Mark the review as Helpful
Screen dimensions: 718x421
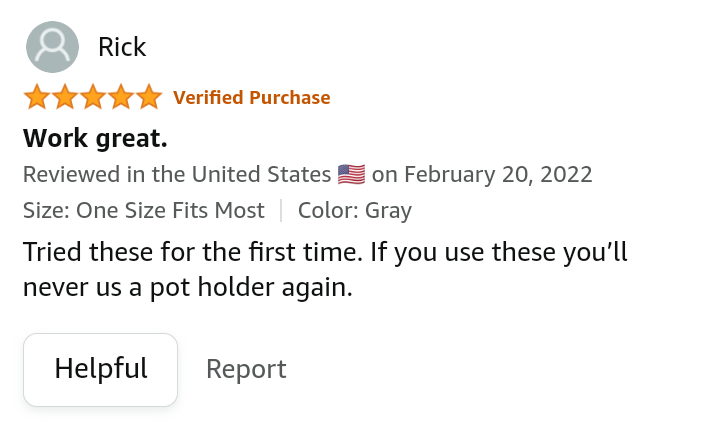click(101, 369)
